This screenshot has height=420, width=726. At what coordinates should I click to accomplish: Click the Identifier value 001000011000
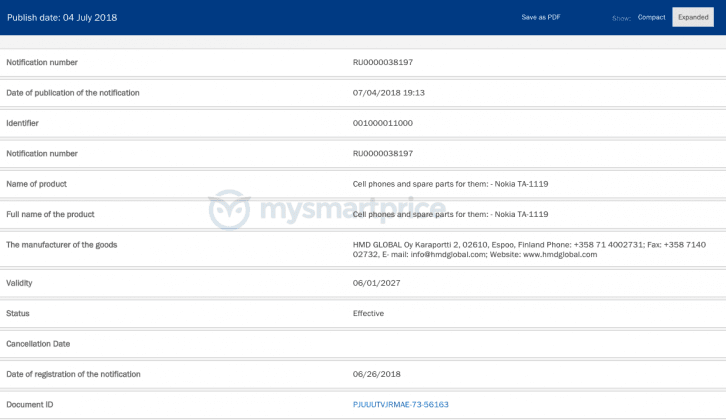(383, 123)
